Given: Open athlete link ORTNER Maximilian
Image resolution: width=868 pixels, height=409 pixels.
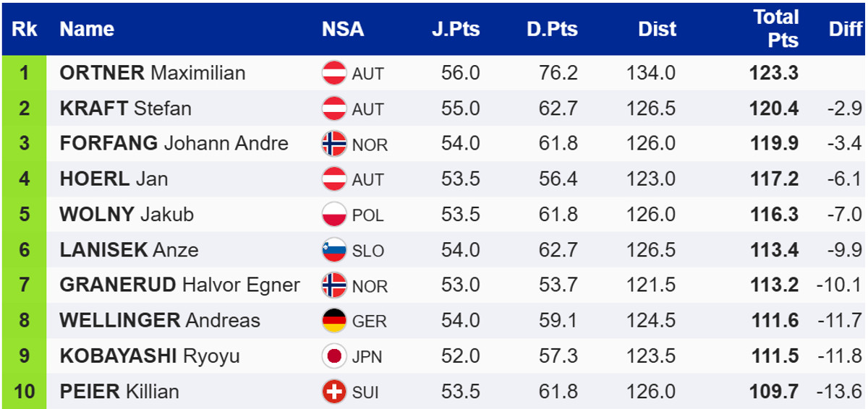Looking at the screenshot, I should pos(152,73).
